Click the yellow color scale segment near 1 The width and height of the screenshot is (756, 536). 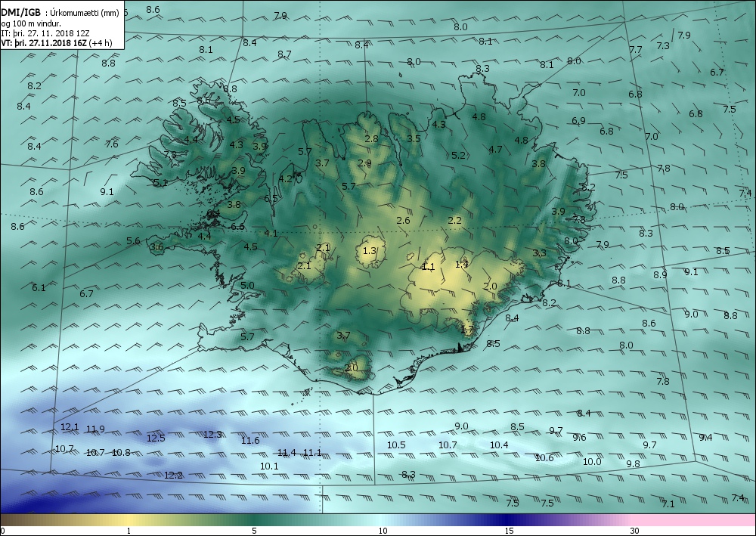(x=129, y=520)
